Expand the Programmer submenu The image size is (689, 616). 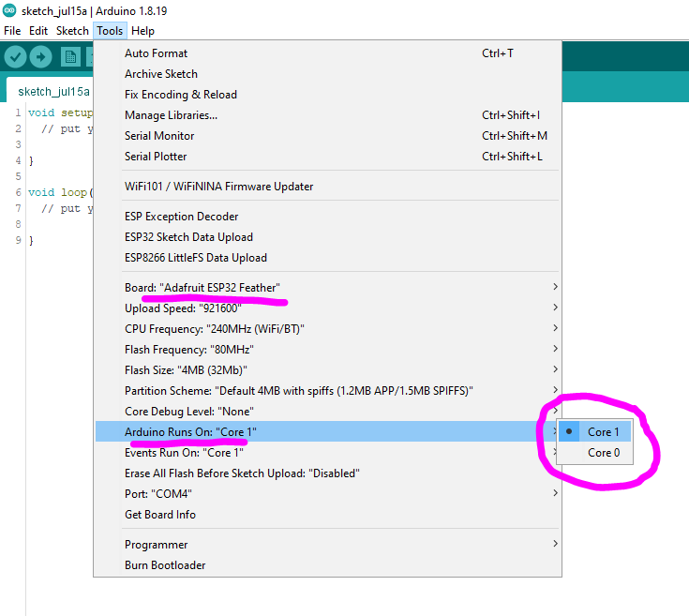tap(328, 545)
